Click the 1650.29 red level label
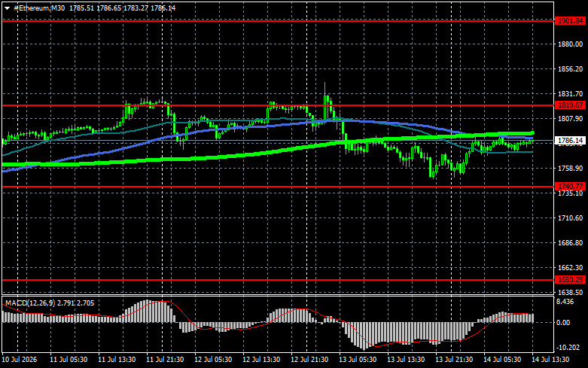This screenshot has width=588, height=368. [571, 280]
